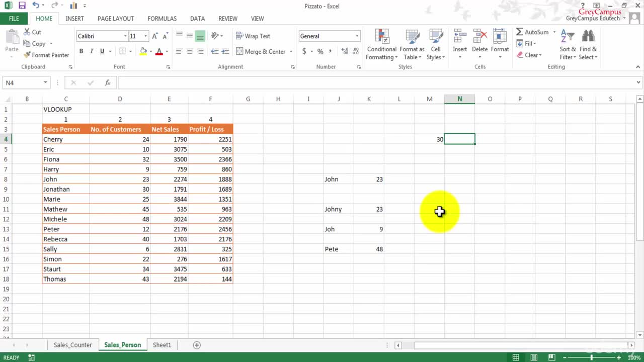Switch to the Sales_Counter sheet tab

coord(73,345)
